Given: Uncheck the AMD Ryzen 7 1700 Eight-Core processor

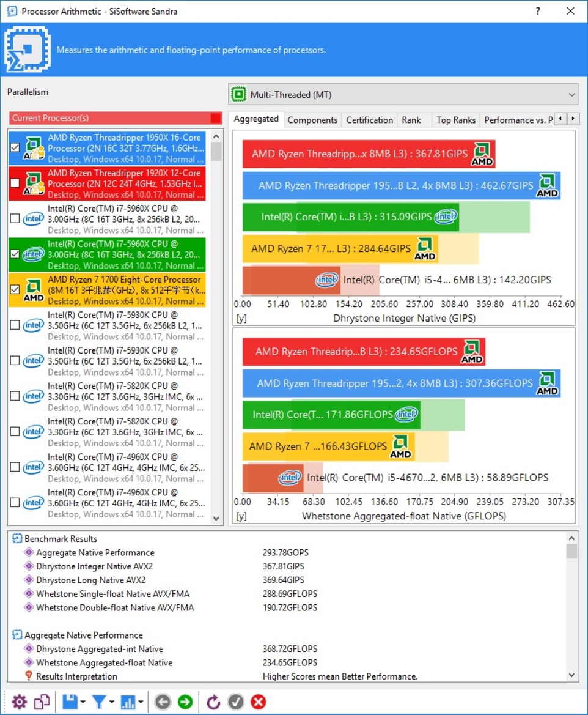Looking at the screenshot, I should click(15, 289).
